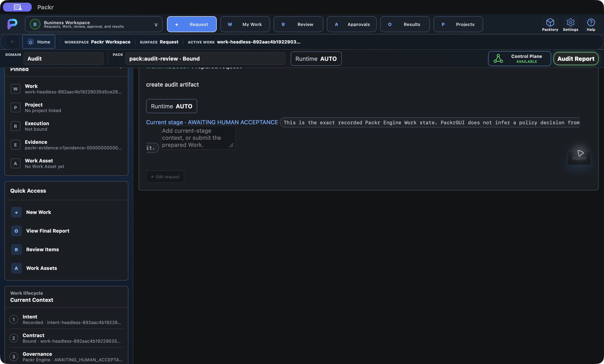
Task: Click the back arrow button
Action: coord(13,42)
